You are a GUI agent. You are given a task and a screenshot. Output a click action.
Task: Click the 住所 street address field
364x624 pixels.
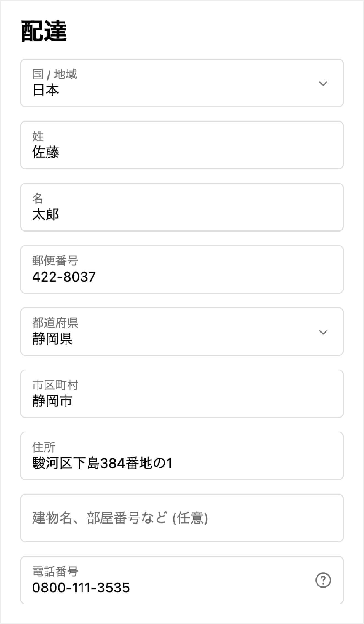coord(182,456)
